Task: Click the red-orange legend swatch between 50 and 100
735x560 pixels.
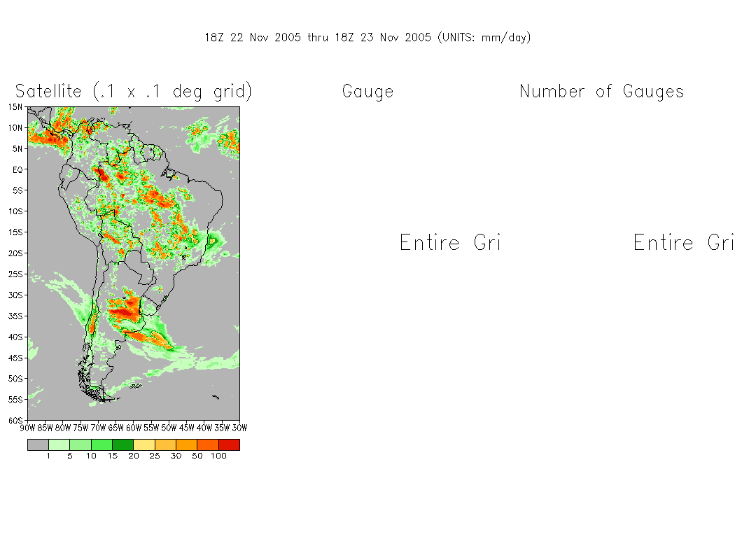Action: (x=208, y=444)
